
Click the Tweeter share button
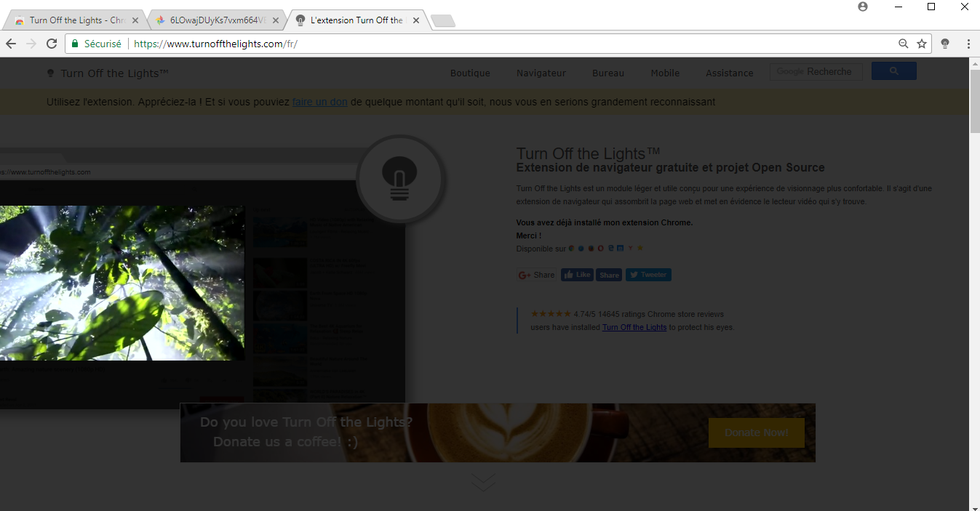tap(648, 275)
